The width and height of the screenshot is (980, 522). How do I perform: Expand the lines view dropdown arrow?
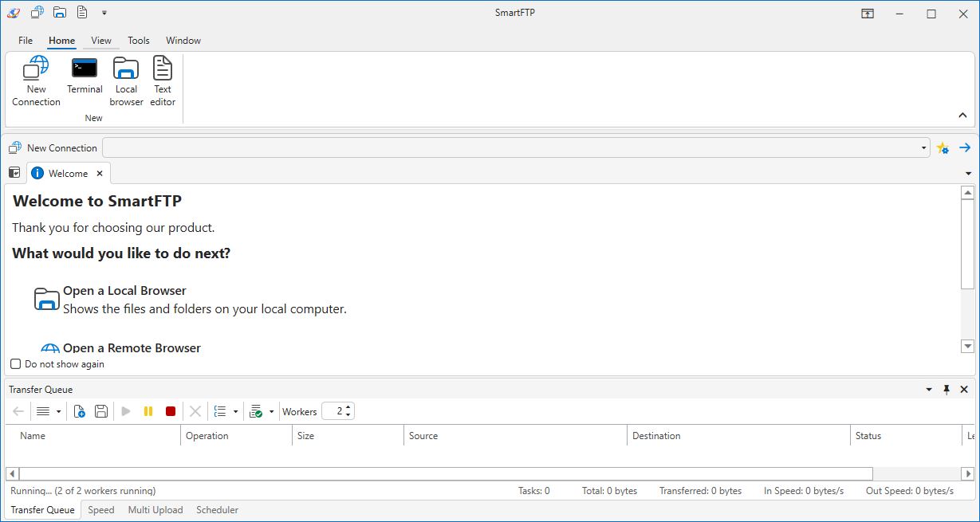58,412
